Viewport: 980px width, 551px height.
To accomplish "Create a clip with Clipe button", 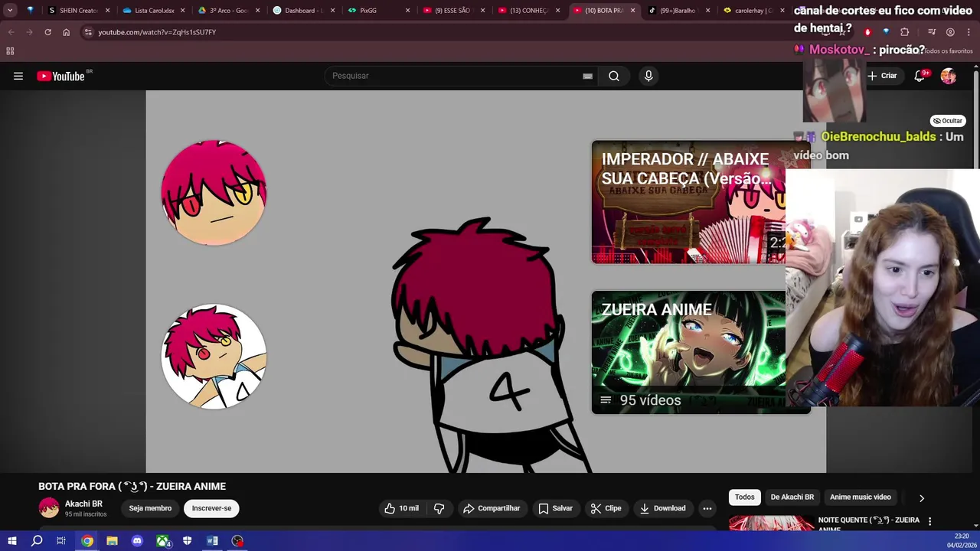I will [606, 508].
